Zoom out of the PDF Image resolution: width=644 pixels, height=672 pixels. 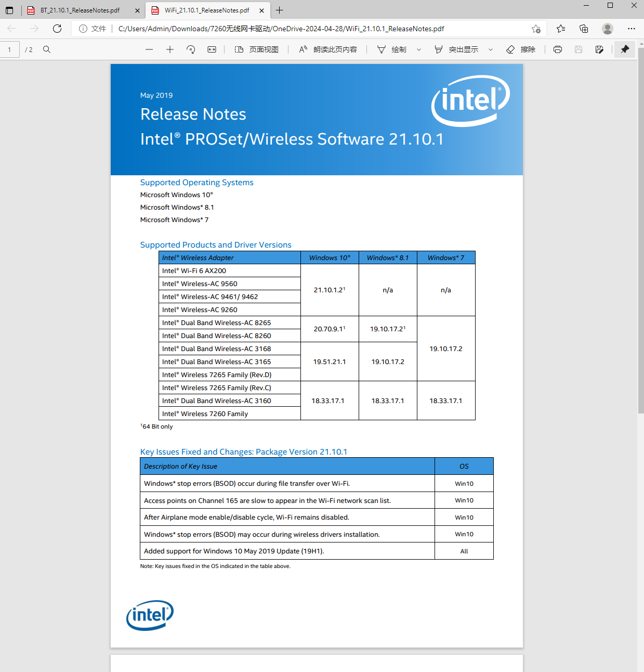coord(149,49)
